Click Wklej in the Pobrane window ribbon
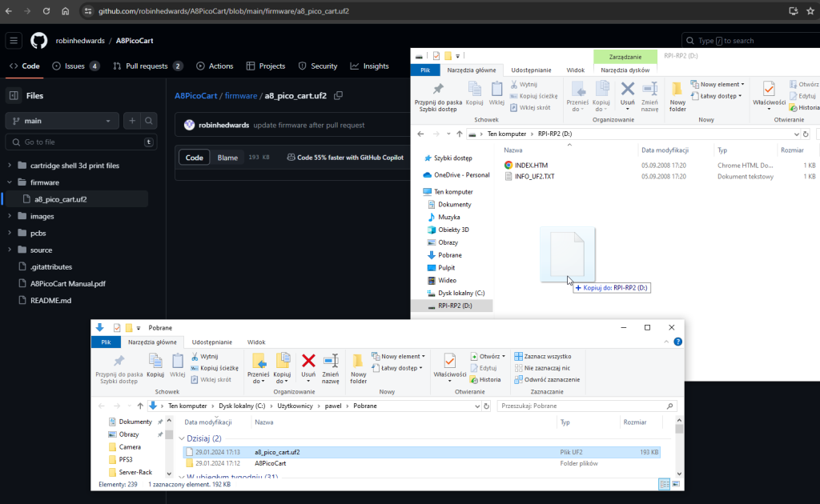Image resolution: width=820 pixels, height=504 pixels. (177, 366)
